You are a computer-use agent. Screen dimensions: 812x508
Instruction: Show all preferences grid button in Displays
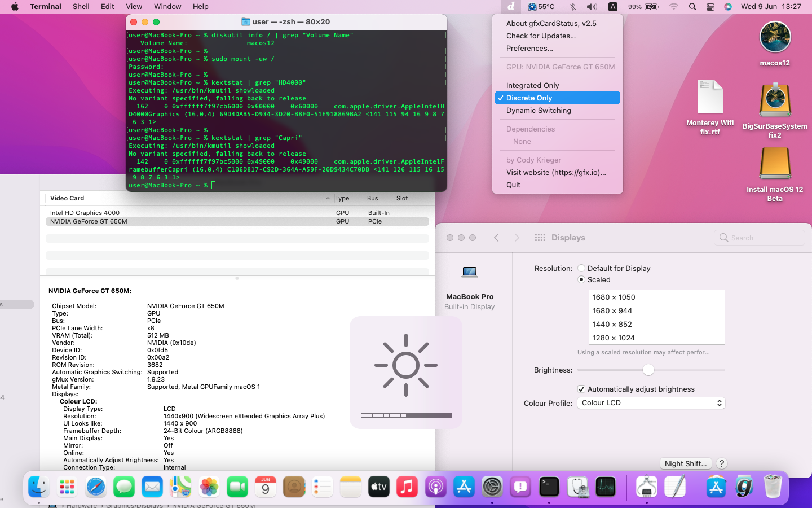(540, 238)
